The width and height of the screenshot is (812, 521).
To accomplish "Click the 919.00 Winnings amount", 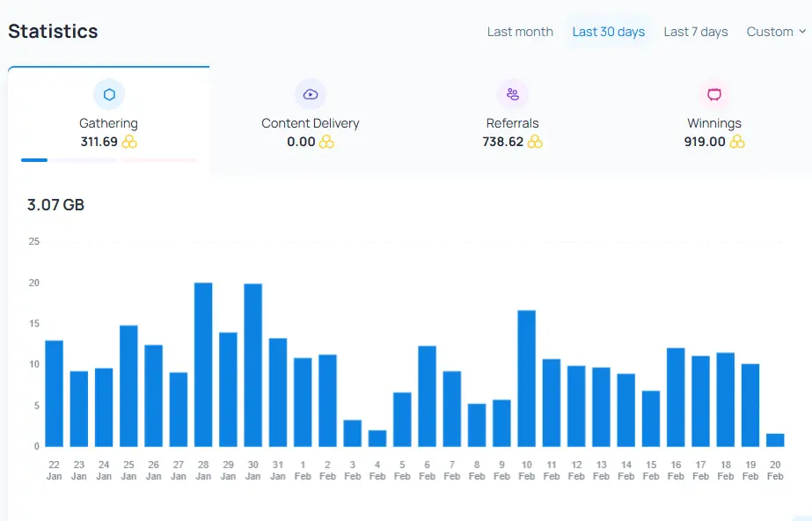I will pyautogui.click(x=705, y=142).
